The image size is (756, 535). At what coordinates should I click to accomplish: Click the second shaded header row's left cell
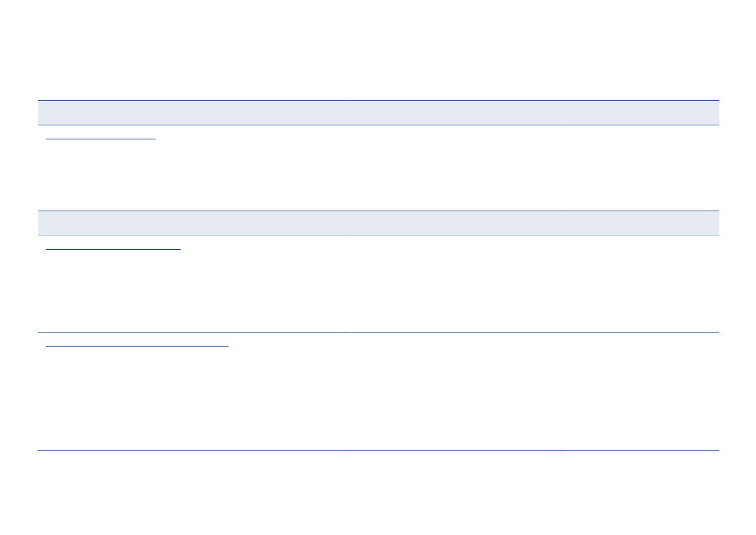(194, 223)
